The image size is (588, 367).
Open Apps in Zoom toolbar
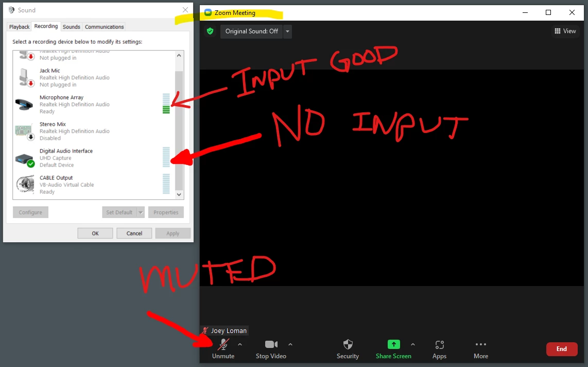(440, 349)
